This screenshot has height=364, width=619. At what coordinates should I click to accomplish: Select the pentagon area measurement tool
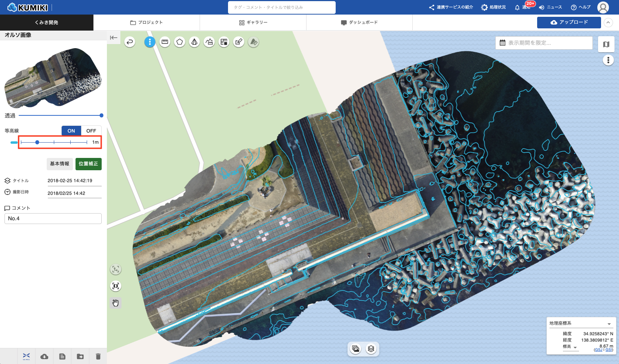coord(180,42)
